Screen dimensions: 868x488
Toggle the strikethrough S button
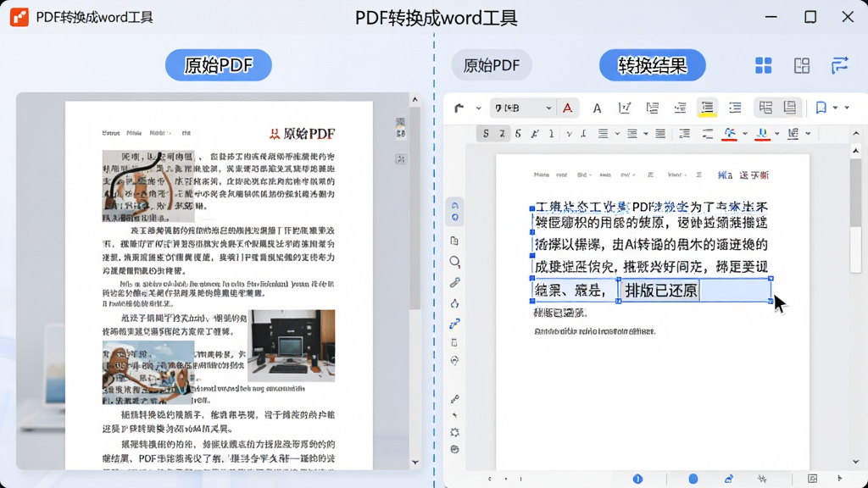coord(518,133)
